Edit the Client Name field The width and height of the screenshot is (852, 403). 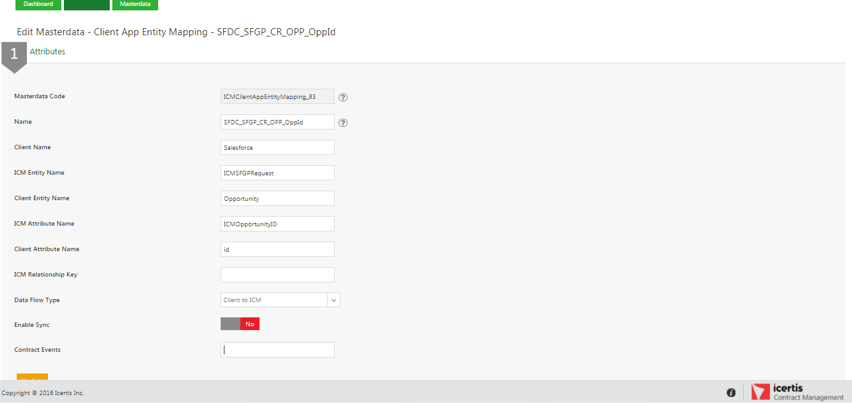tap(277, 147)
